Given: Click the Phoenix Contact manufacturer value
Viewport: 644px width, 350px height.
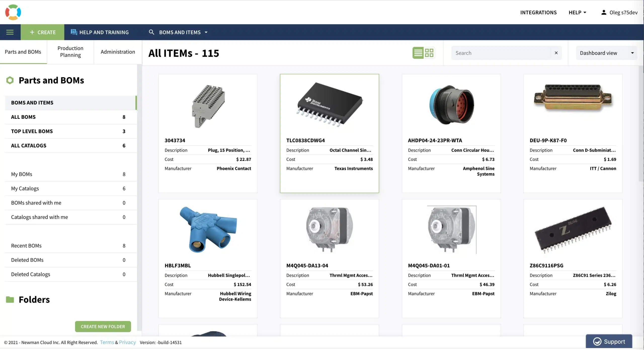Looking at the screenshot, I should [x=234, y=168].
